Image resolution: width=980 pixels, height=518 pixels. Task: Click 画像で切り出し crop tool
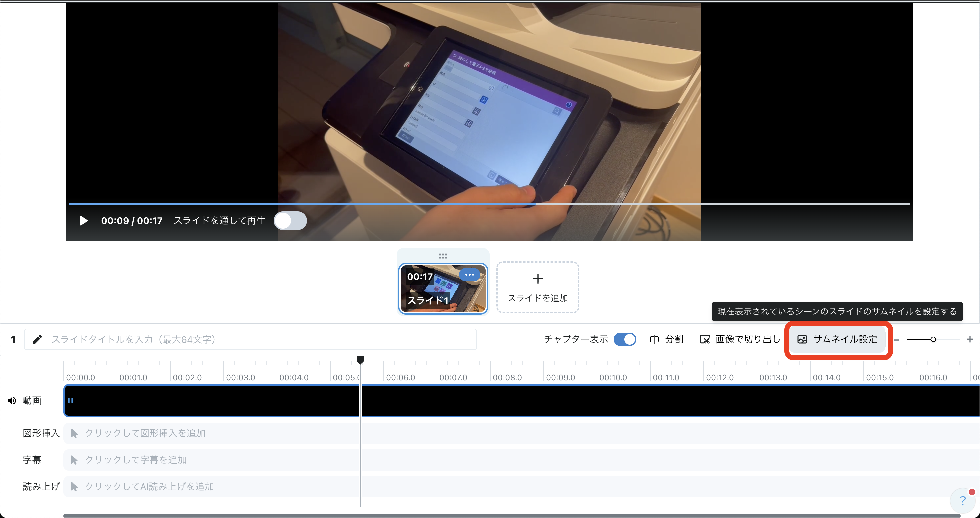pyautogui.click(x=740, y=339)
